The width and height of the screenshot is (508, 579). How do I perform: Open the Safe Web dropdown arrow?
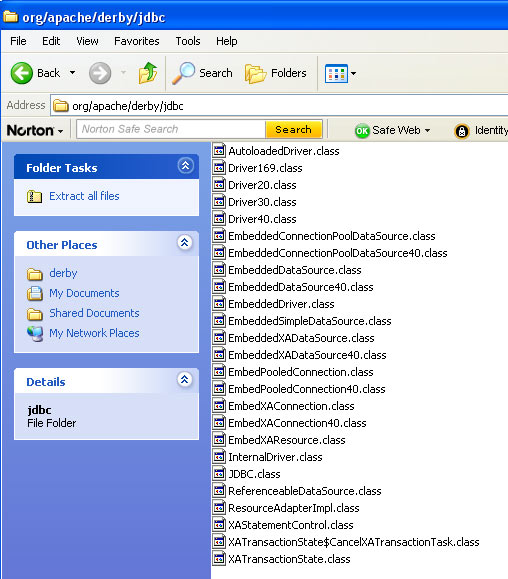click(x=428, y=130)
